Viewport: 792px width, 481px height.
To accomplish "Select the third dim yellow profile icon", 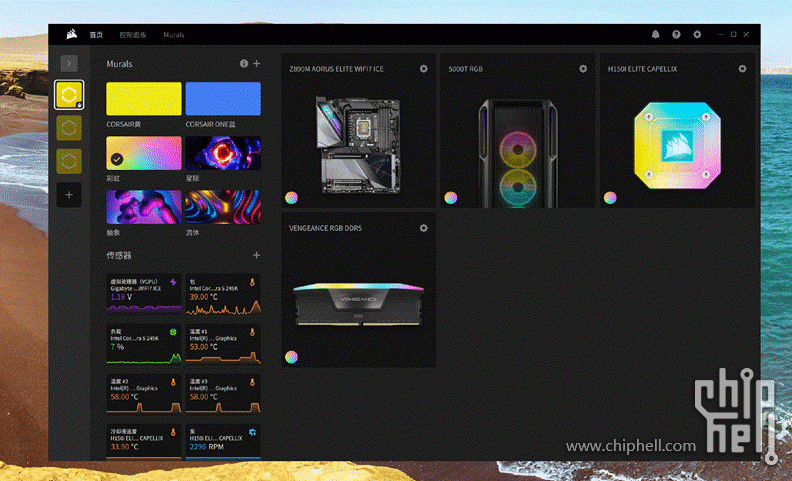I will 69,161.
